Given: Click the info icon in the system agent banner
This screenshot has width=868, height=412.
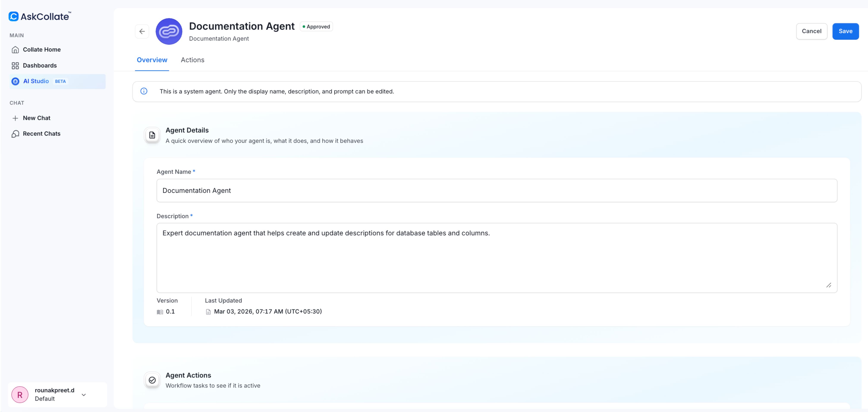Looking at the screenshot, I should [x=144, y=91].
